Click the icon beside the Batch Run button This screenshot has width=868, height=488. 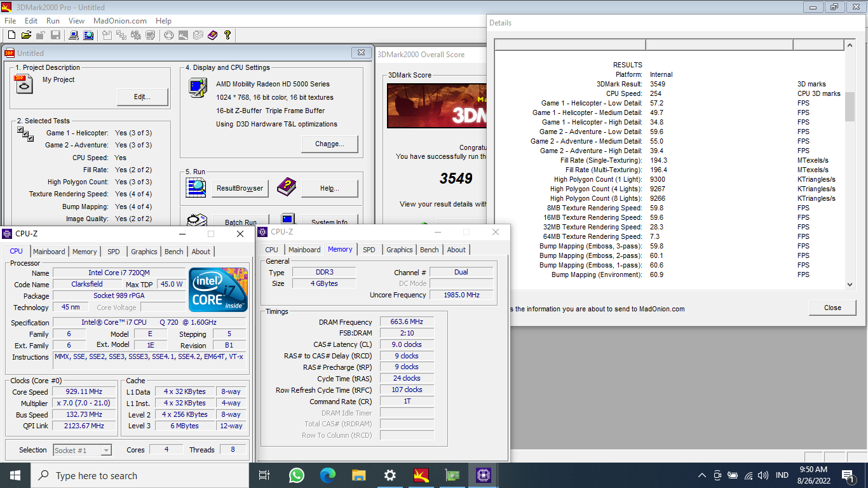(196, 220)
